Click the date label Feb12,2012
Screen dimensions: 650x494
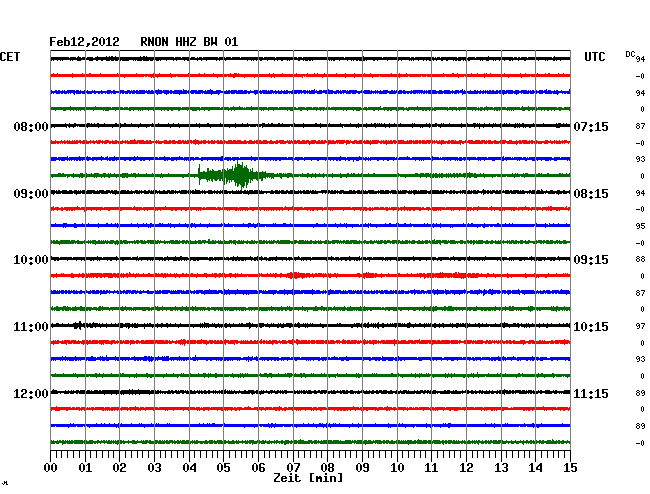84,42
